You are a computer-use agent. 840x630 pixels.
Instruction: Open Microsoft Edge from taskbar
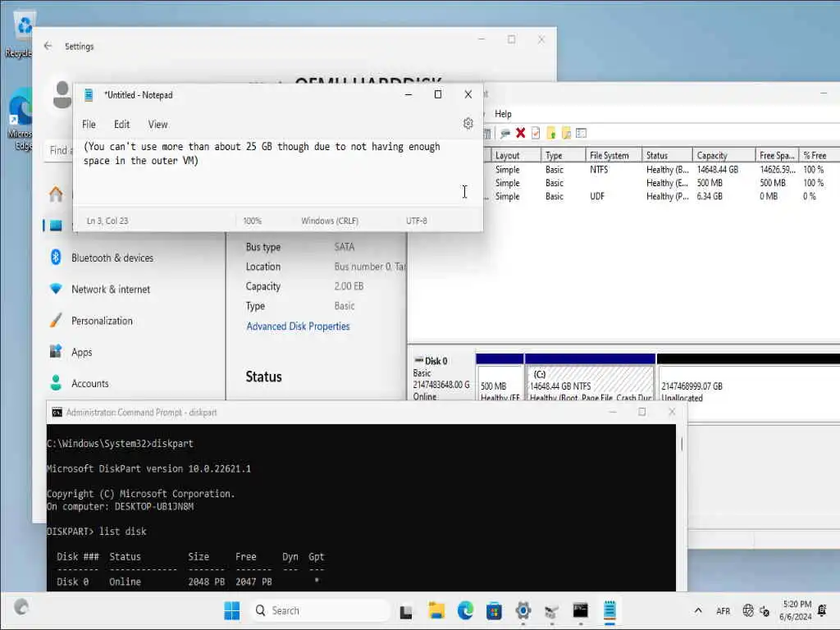465,610
